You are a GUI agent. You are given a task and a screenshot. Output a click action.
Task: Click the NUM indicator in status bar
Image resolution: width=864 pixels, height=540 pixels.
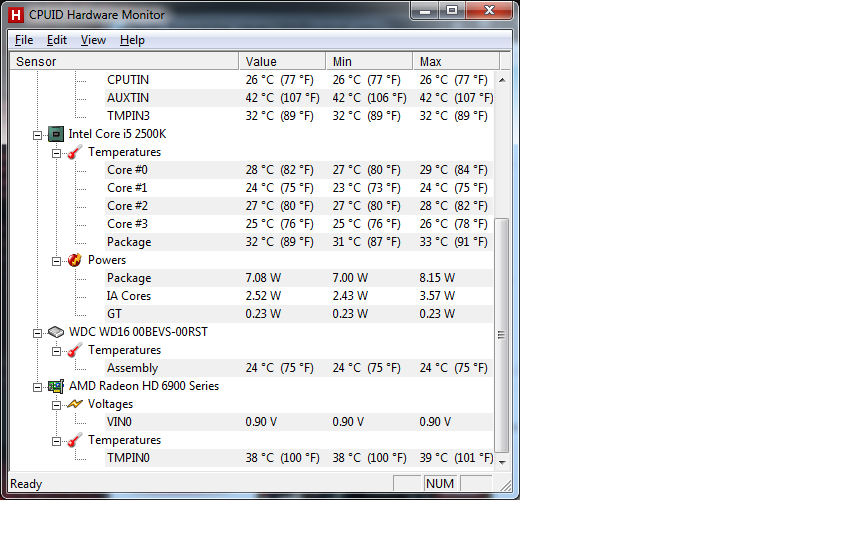pyautogui.click(x=440, y=484)
